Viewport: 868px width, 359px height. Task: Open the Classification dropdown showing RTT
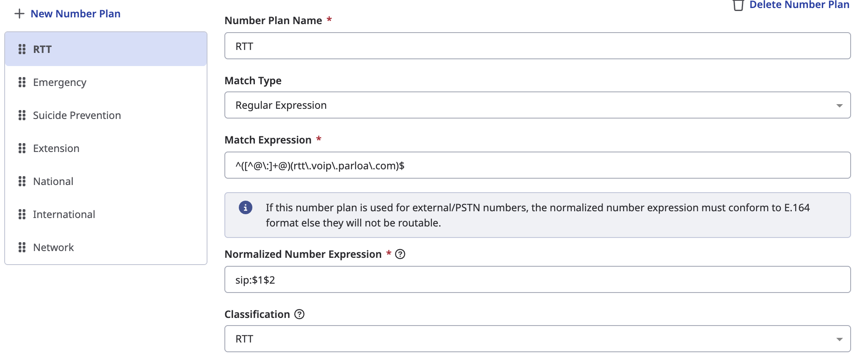[537, 339]
